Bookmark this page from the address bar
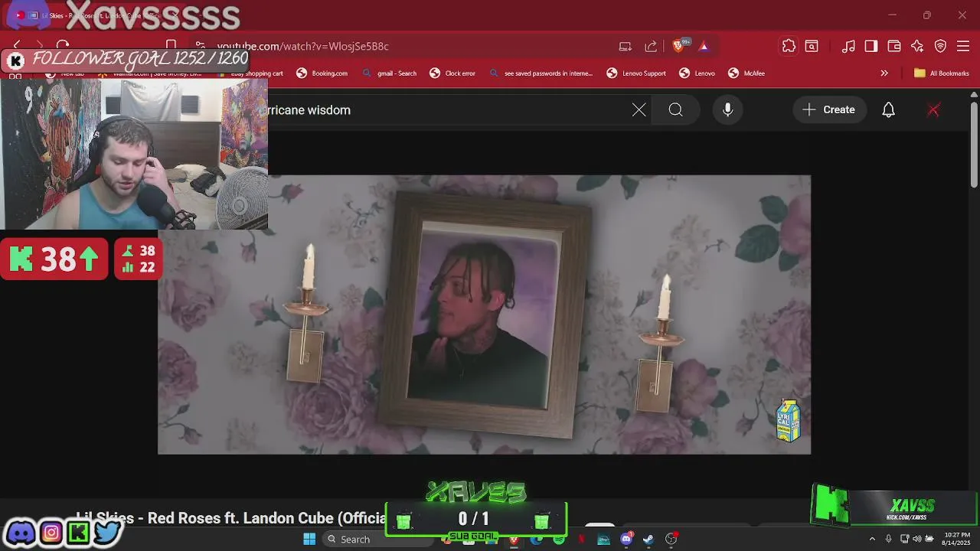This screenshot has height=551, width=980. (171, 46)
